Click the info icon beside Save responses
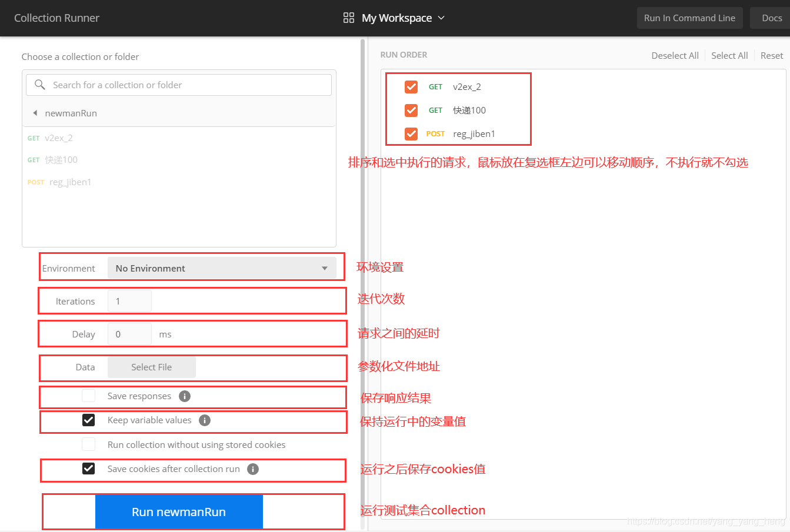The height and width of the screenshot is (532, 790). 184,396
